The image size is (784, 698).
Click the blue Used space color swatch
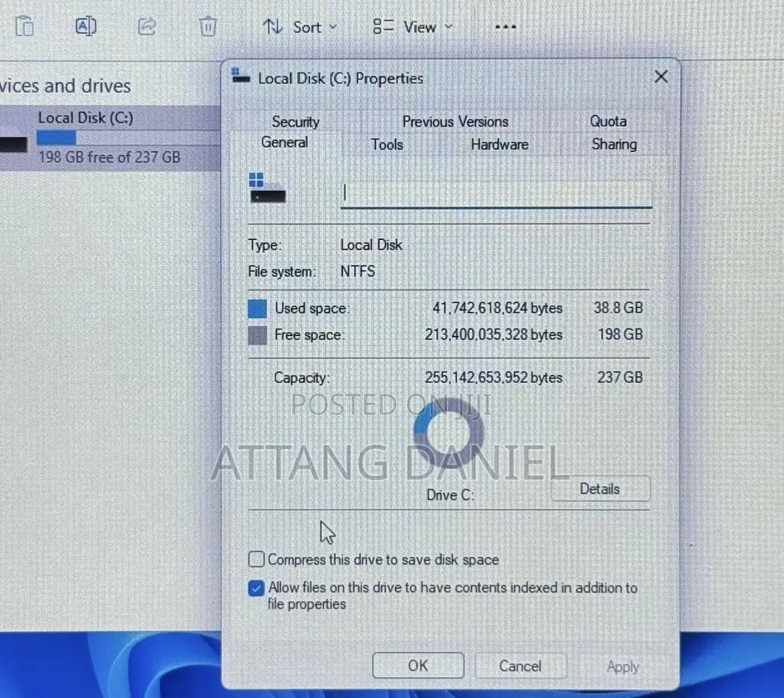257,309
